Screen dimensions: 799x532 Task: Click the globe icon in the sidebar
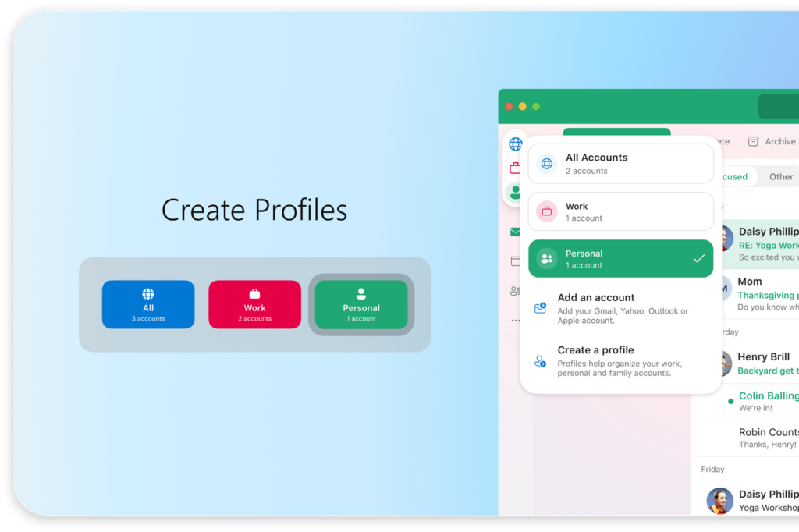[515, 144]
